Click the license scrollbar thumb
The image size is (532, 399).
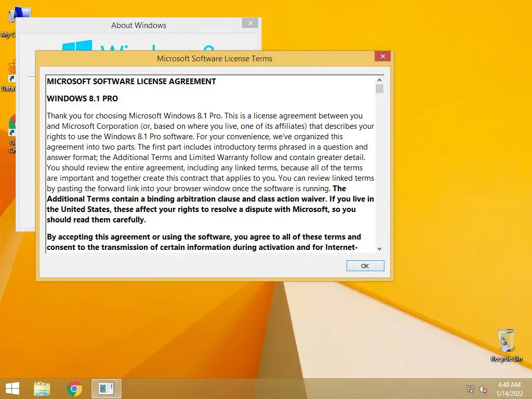(x=379, y=88)
